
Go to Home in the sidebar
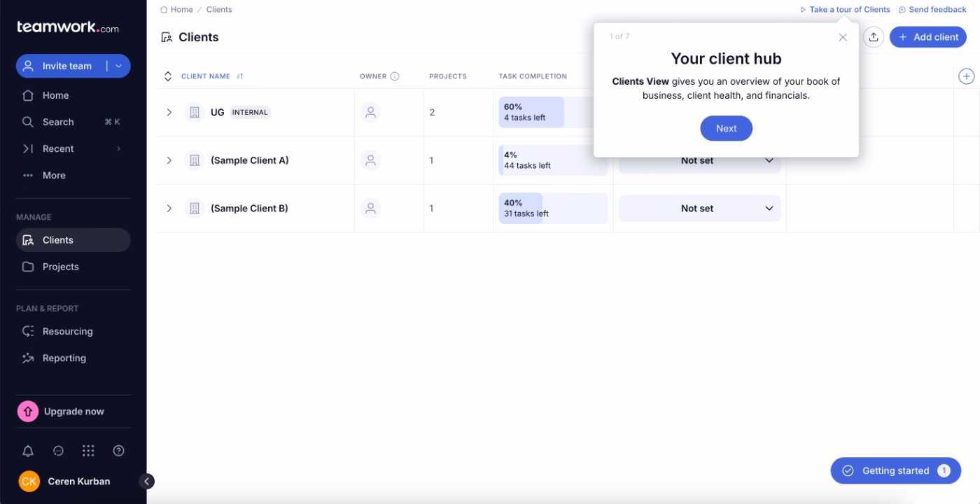point(73,95)
